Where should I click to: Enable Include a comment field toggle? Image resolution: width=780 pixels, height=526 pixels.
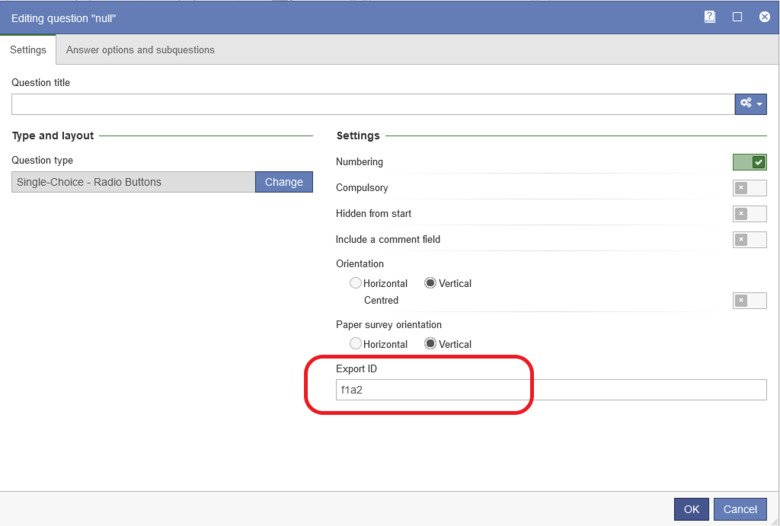[x=749, y=240]
